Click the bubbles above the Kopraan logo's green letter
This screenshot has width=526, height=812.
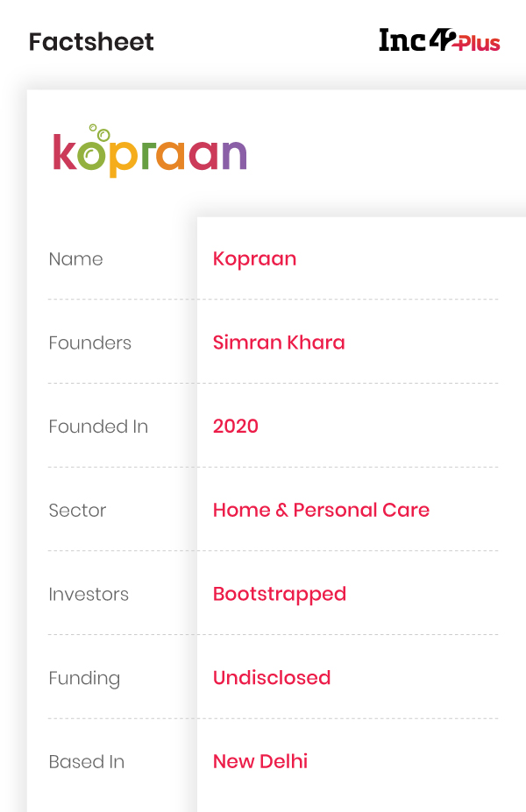[x=99, y=133]
